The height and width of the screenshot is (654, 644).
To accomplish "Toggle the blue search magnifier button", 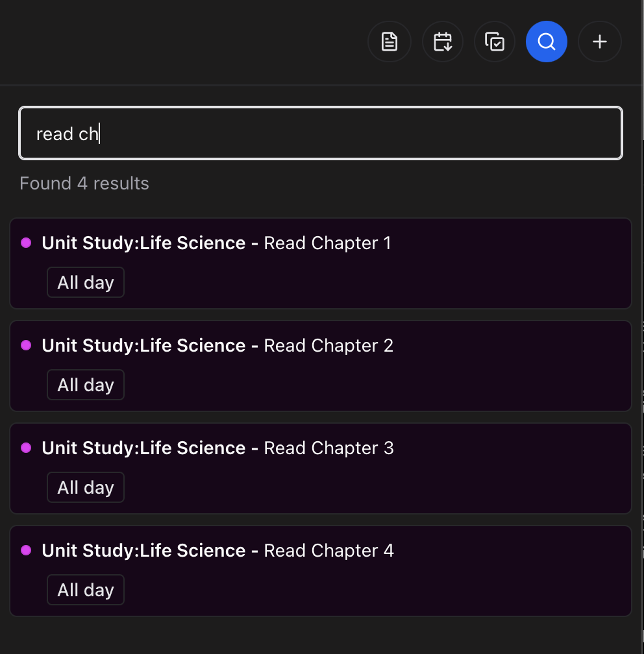I will click(x=547, y=42).
